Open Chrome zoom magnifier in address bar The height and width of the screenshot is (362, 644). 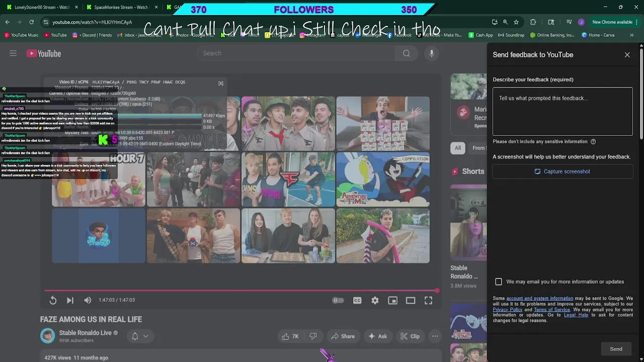[505, 22]
